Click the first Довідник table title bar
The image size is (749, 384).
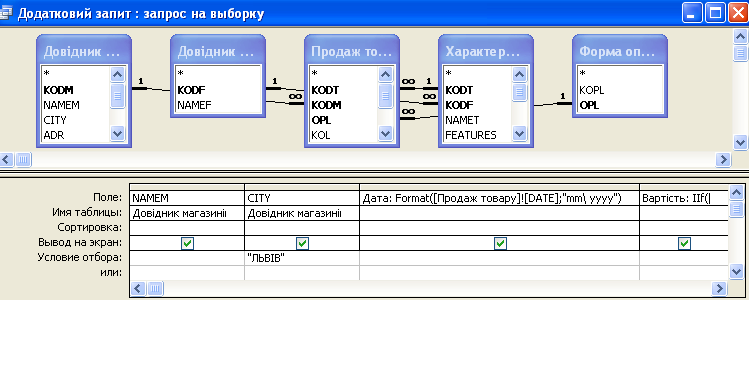84,51
